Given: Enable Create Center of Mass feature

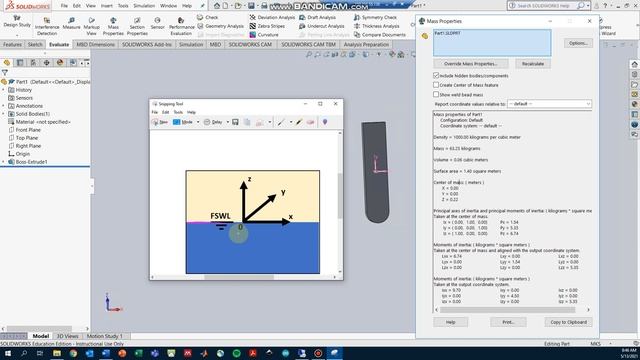Looking at the screenshot, I should 436,85.
